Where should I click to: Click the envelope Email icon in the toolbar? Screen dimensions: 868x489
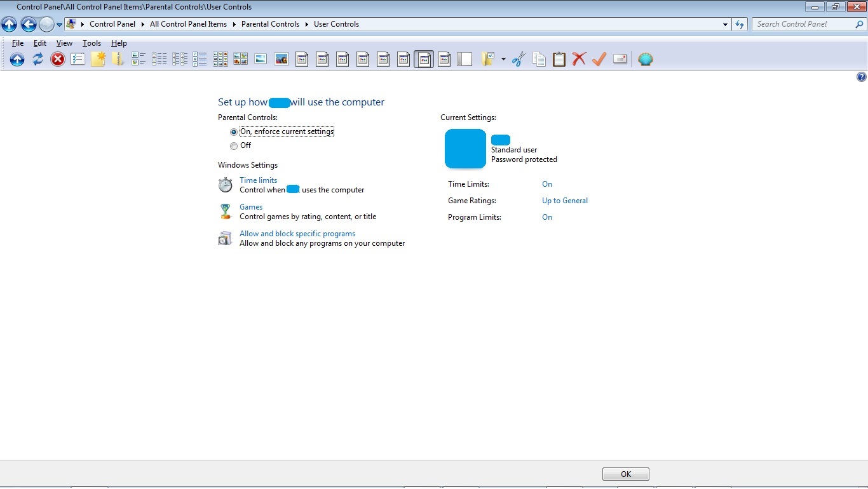tap(620, 59)
